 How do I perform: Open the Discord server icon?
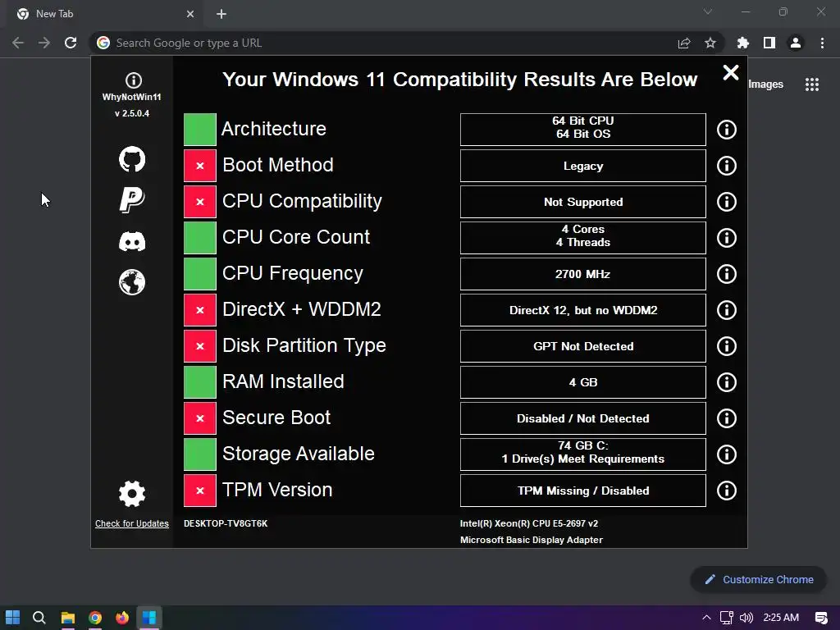[x=132, y=241]
